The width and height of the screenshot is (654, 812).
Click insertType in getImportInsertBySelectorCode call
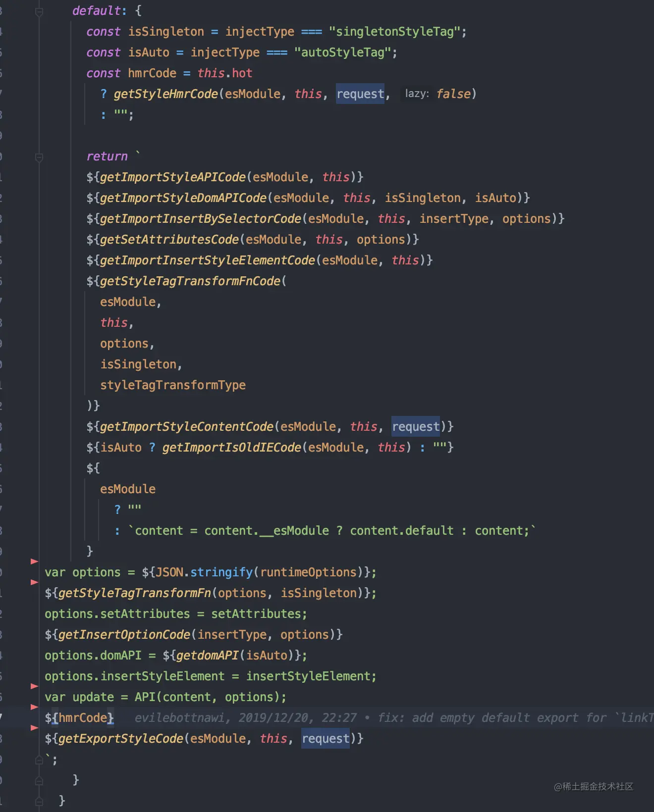click(454, 218)
